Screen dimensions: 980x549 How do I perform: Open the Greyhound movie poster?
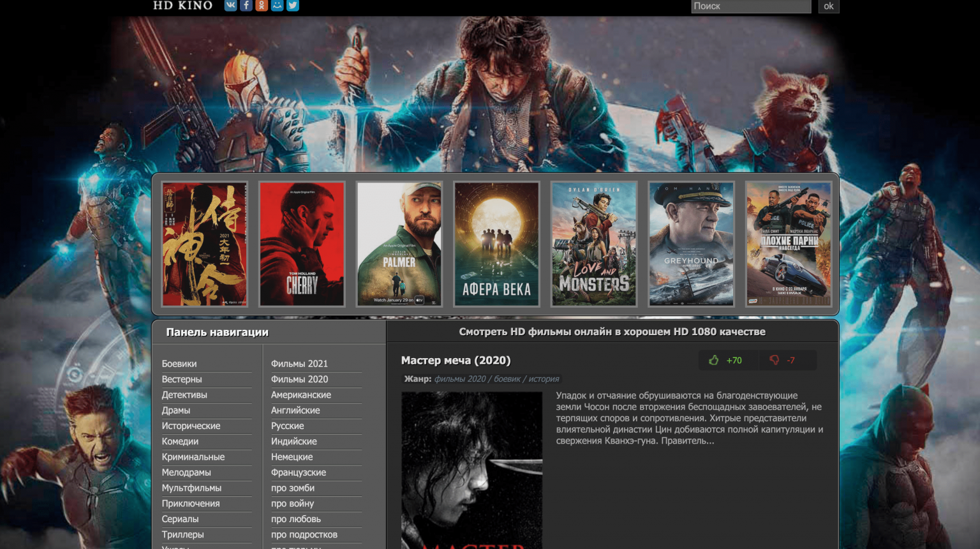tap(691, 244)
